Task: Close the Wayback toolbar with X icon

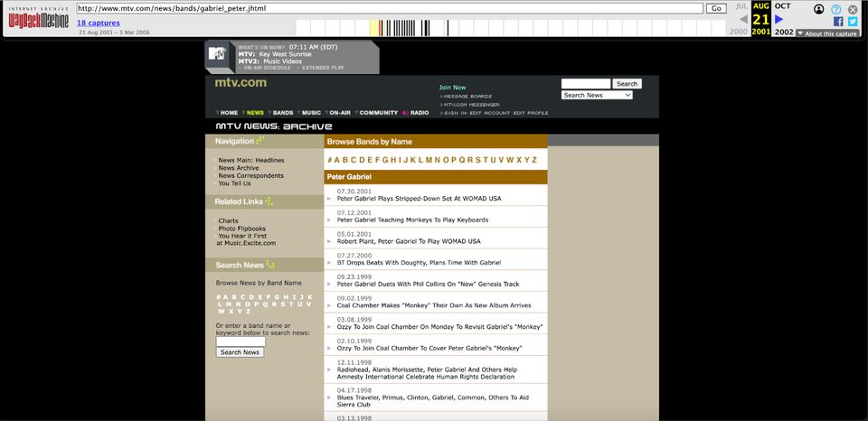Action: (853, 9)
